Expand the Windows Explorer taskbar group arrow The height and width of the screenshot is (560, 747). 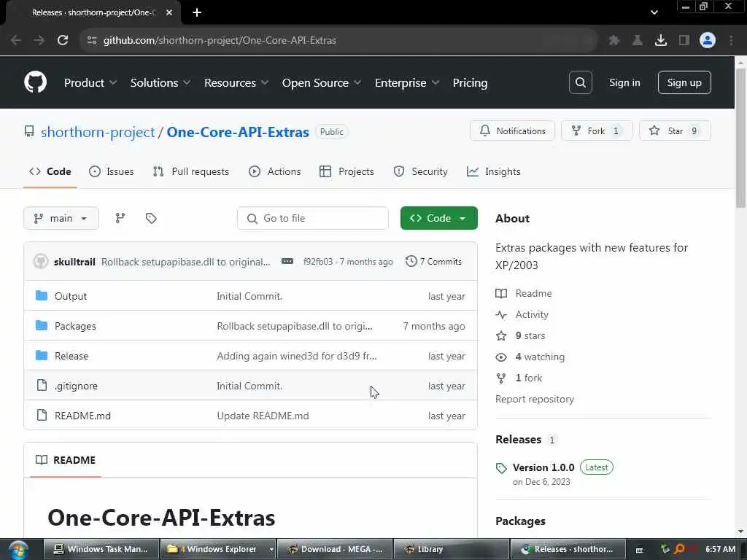[x=271, y=549]
